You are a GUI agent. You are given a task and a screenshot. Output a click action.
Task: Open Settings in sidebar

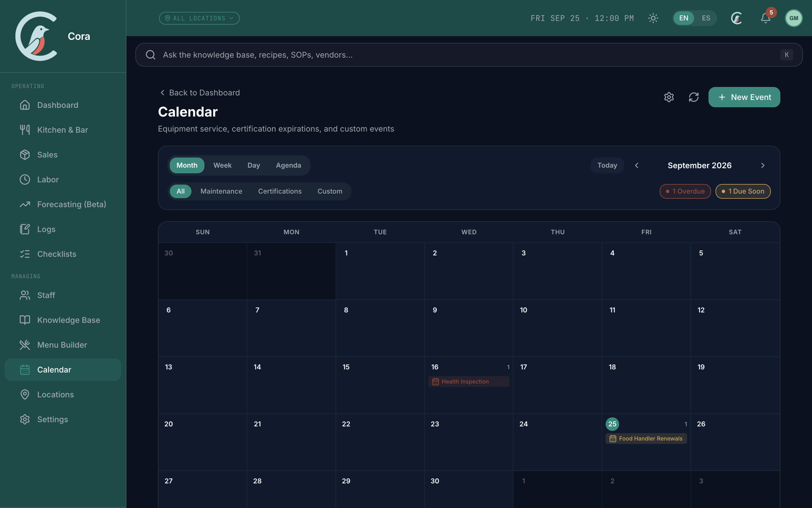tap(63, 420)
